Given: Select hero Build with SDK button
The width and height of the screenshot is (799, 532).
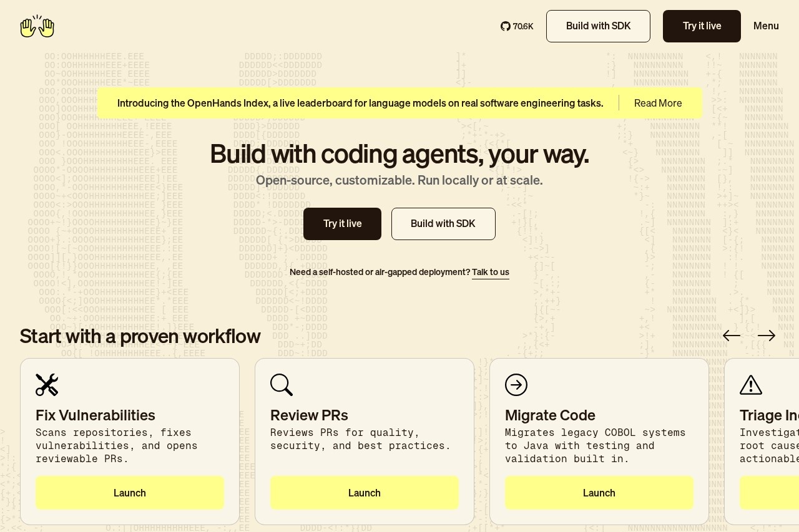Looking at the screenshot, I should (443, 224).
